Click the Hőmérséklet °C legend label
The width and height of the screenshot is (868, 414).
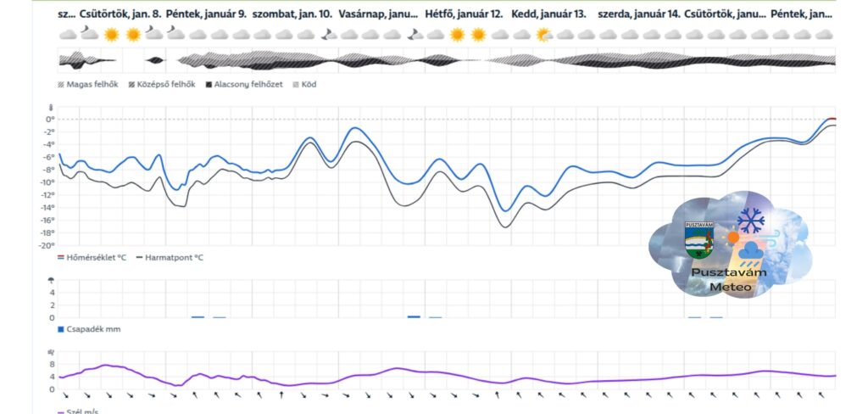pyautogui.click(x=96, y=257)
